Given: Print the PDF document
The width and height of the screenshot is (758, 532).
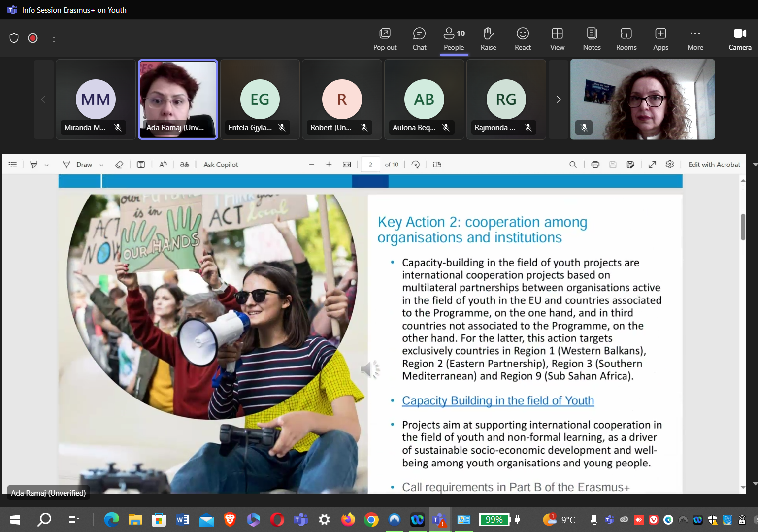Looking at the screenshot, I should tap(595, 165).
